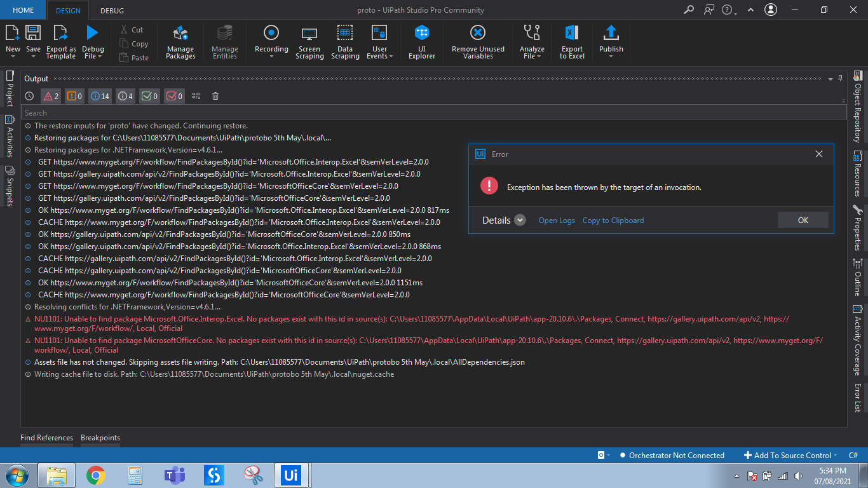The image size is (868, 488).
Task: Open the Object Repository side tab
Action: click(x=858, y=106)
